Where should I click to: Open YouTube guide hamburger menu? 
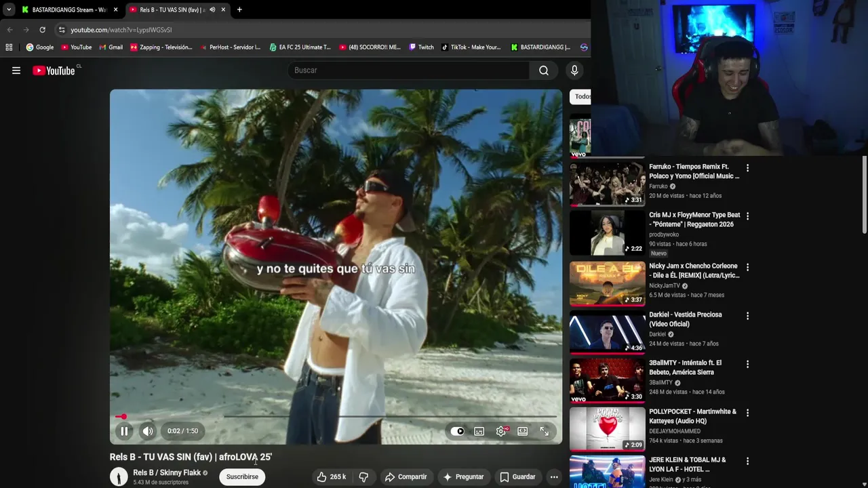click(x=16, y=70)
